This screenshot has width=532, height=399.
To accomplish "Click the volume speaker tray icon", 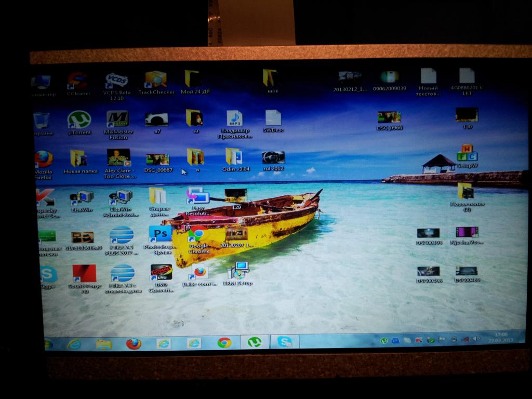I will (476, 339).
